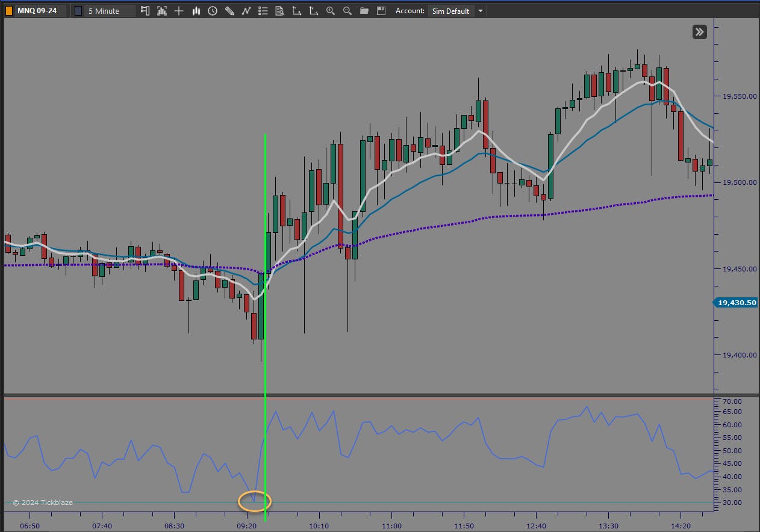Click the 19,430.50 current price marker
The height and width of the screenshot is (532, 760).
pyautogui.click(x=735, y=303)
